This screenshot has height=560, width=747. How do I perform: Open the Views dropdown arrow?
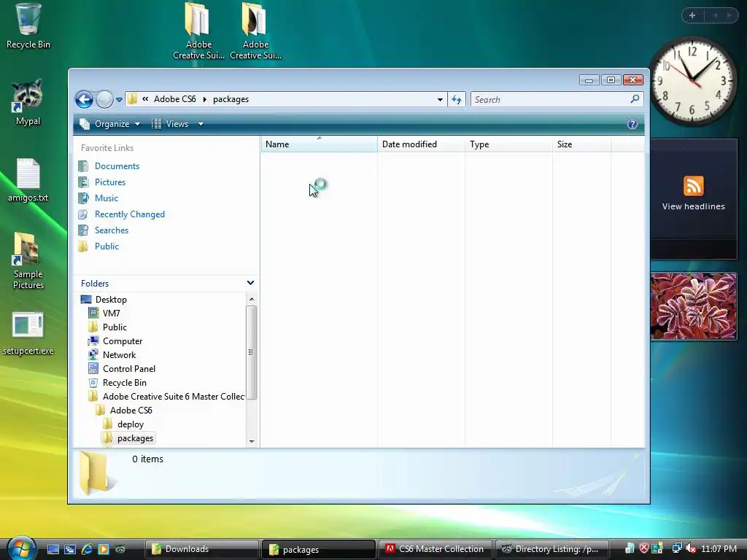[x=201, y=124]
